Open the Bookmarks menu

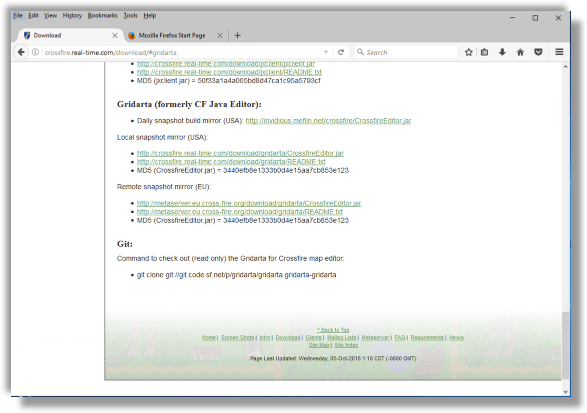(x=103, y=15)
